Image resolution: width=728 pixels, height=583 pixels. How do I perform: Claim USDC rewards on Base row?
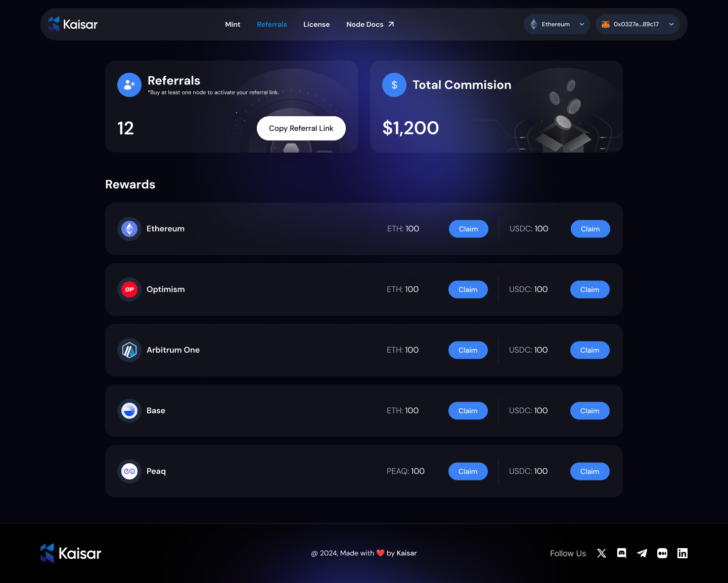(x=590, y=411)
